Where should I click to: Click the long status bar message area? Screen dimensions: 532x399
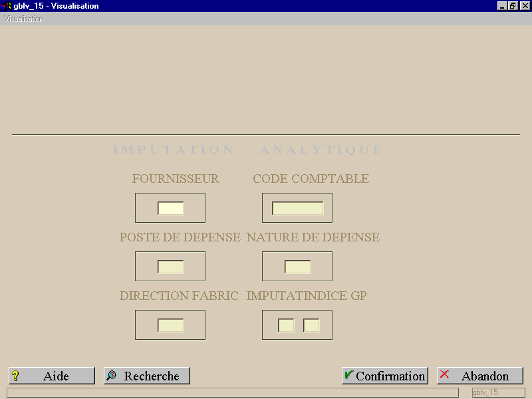point(233,392)
